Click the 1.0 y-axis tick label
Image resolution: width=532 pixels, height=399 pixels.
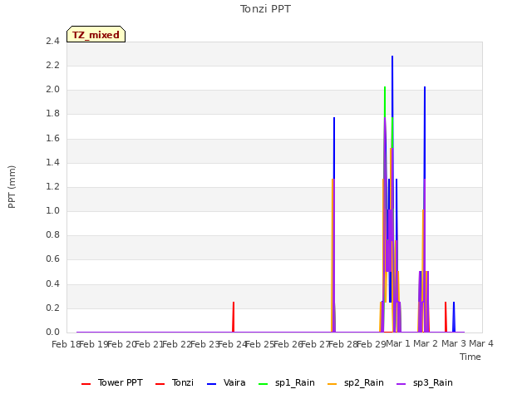pyautogui.click(x=52, y=210)
